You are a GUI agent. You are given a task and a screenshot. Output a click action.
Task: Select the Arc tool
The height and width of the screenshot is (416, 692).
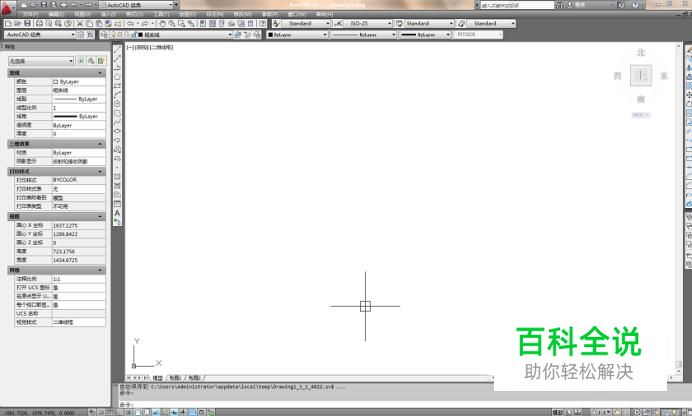coord(117,94)
